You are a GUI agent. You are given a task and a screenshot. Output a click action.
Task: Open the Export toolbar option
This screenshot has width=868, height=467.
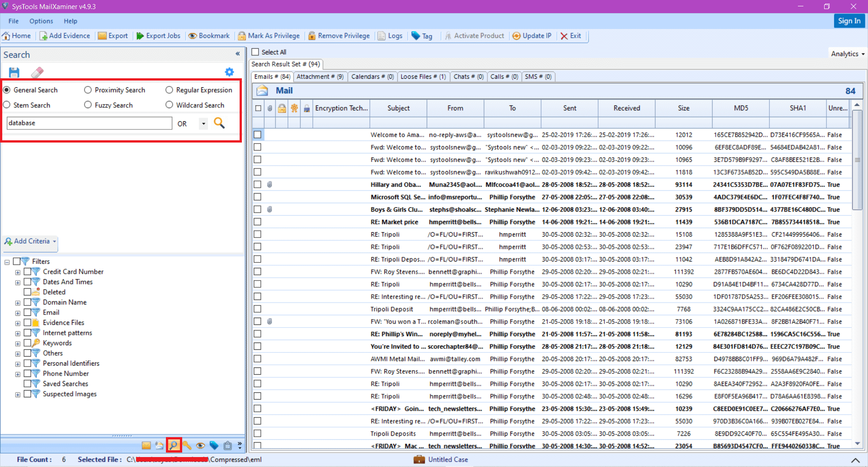113,36
